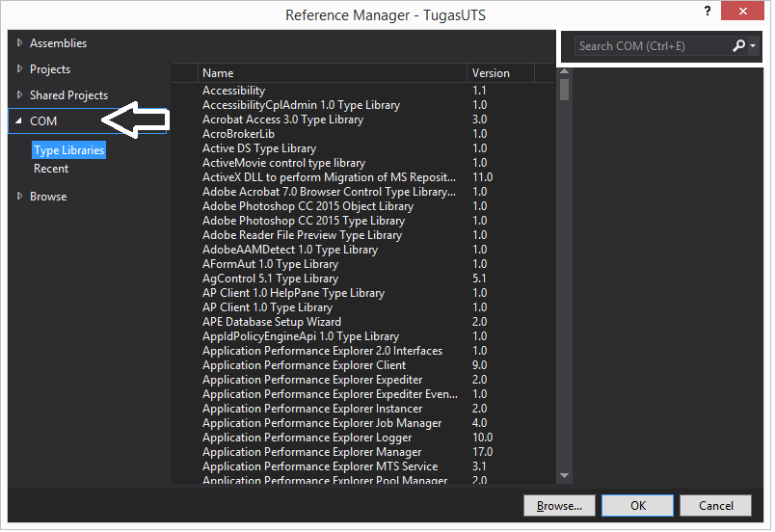Close the Reference Manager dialog
Image resolution: width=775 pixels, height=532 pixels.
coord(742,11)
